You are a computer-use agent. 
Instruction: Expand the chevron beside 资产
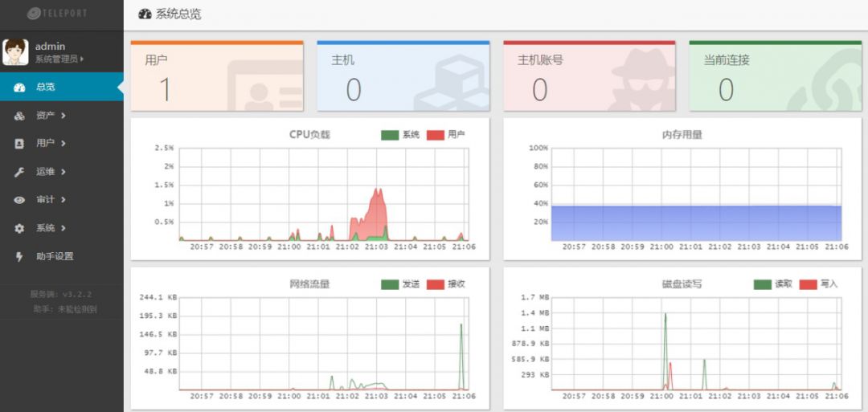point(63,115)
